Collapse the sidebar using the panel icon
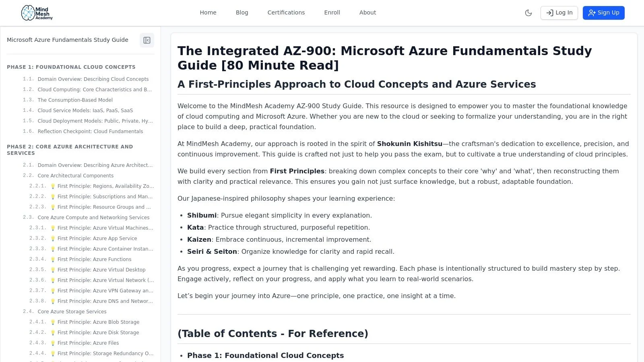The image size is (644, 362). [147, 40]
